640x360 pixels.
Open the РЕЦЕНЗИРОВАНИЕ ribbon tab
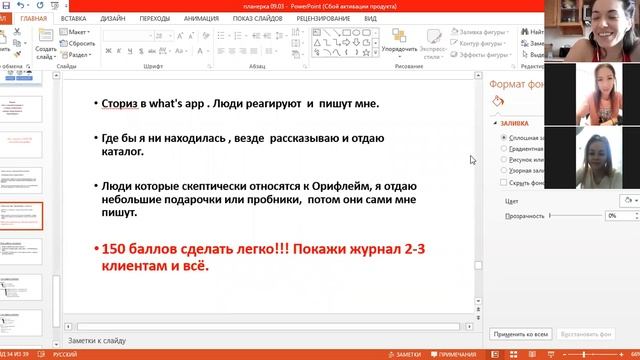point(323,19)
